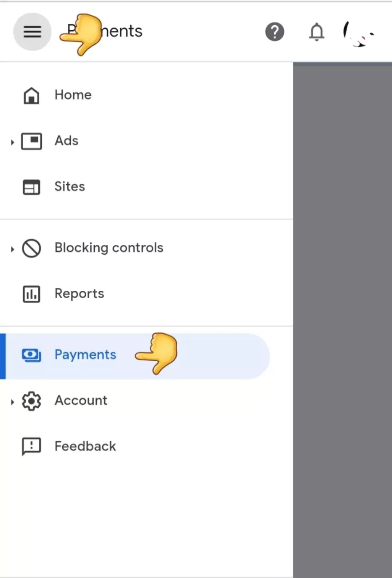This screenshot has width=392, height=578.
Task: Open the Reports label
Action: pos(79,294)
